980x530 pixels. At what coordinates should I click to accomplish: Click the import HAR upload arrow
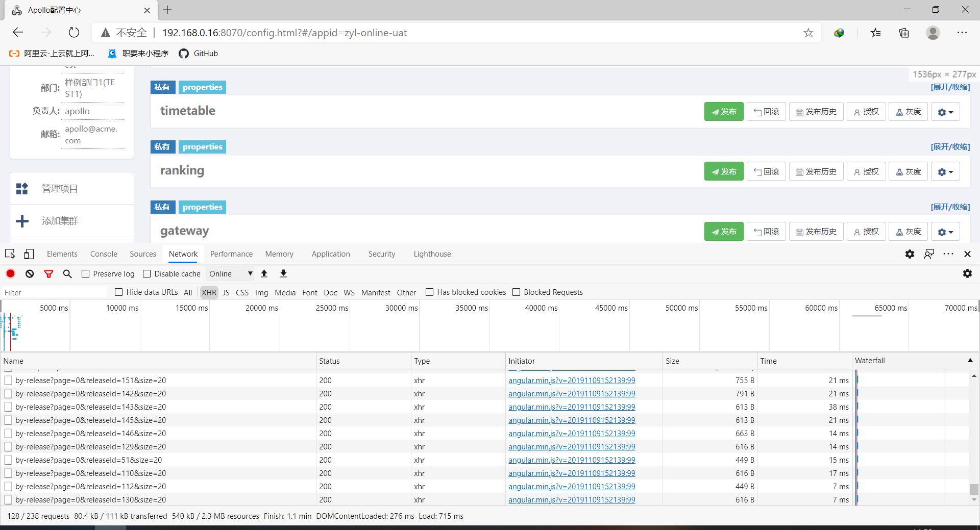pyautogui.click(x=264, y=273)
